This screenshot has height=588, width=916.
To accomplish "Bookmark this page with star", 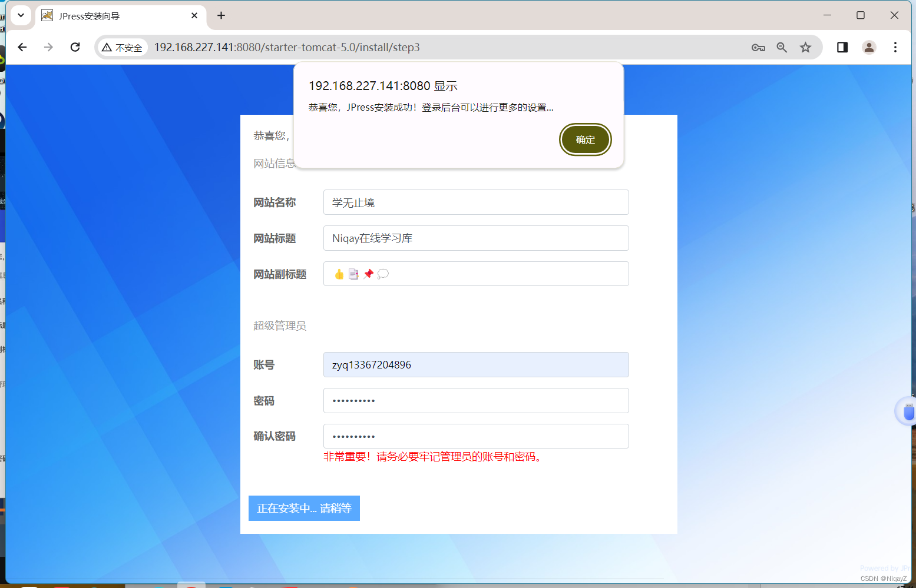I will [805, 48].
